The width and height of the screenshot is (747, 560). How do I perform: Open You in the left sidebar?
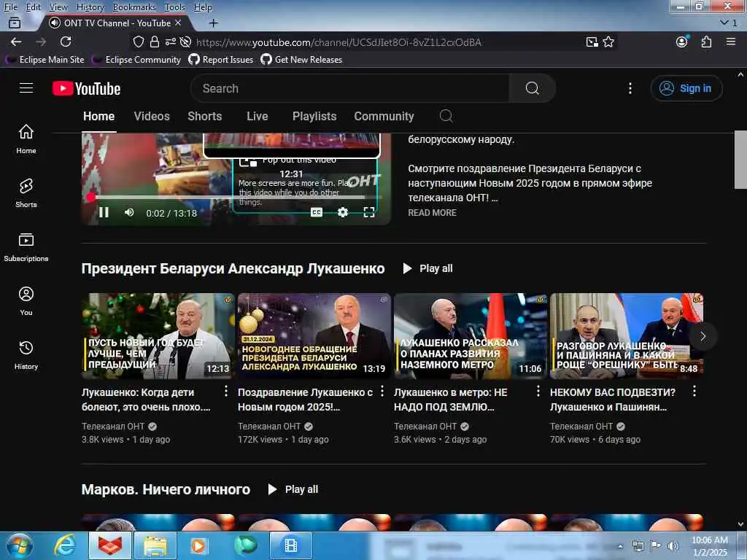click(26, 300)
